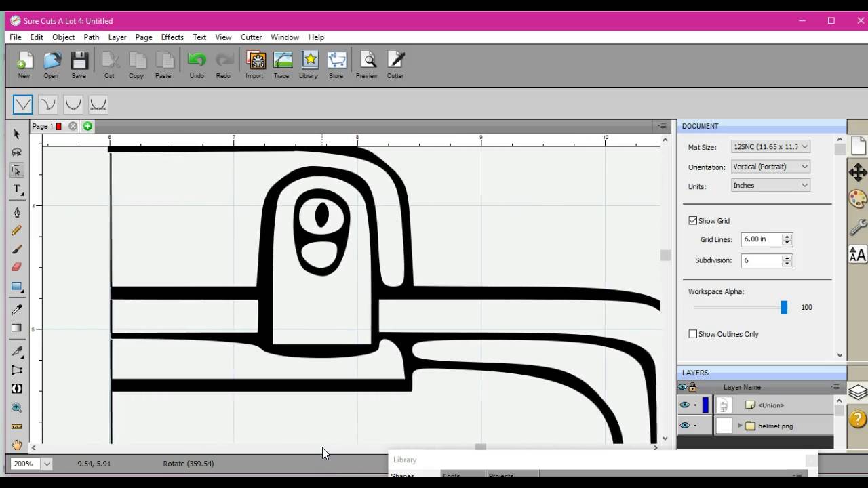Click the Cut toolbar button
The image size is (868, 488).
[x=109, y=65]
